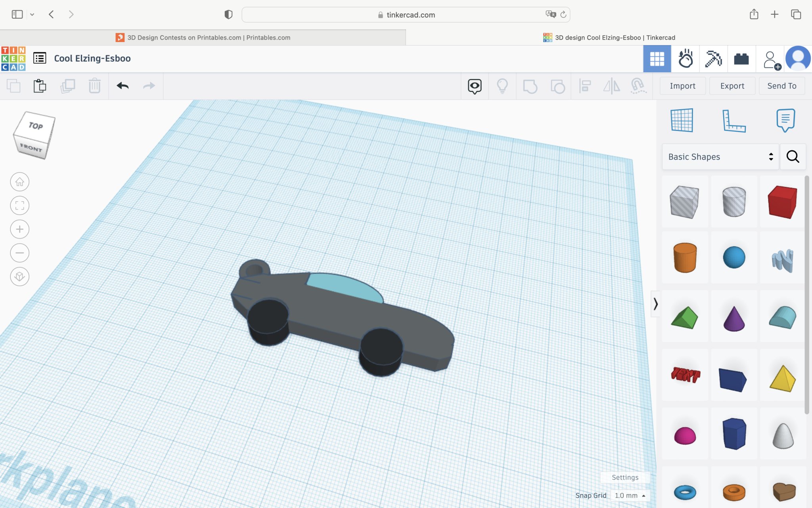Image resolution: width=812 pixels, height=508 pixels.
Task: Toggle Show All with the lightbulb icon
Action: click(x=503, y=86)
